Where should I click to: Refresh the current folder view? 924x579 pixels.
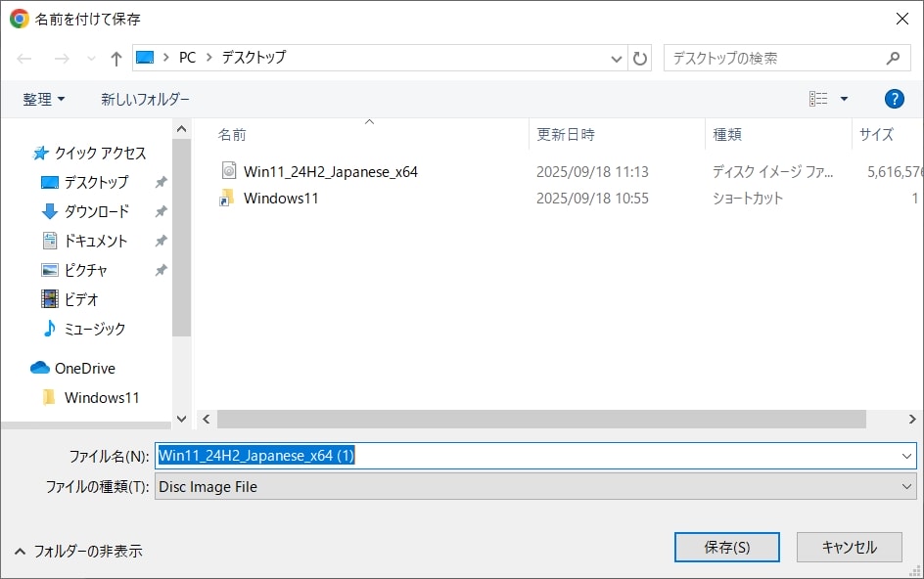tap(640, 59)
